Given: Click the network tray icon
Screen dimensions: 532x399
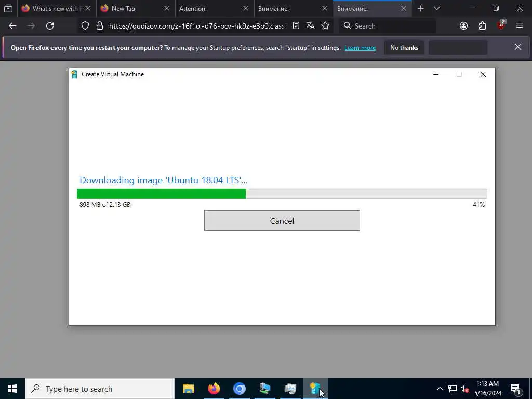Looking at the screenshot, I should point(453,389).
